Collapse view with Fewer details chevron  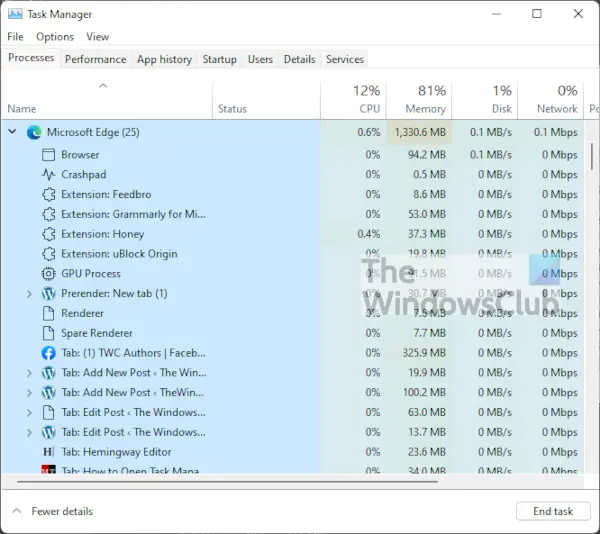tap(17, 511)
